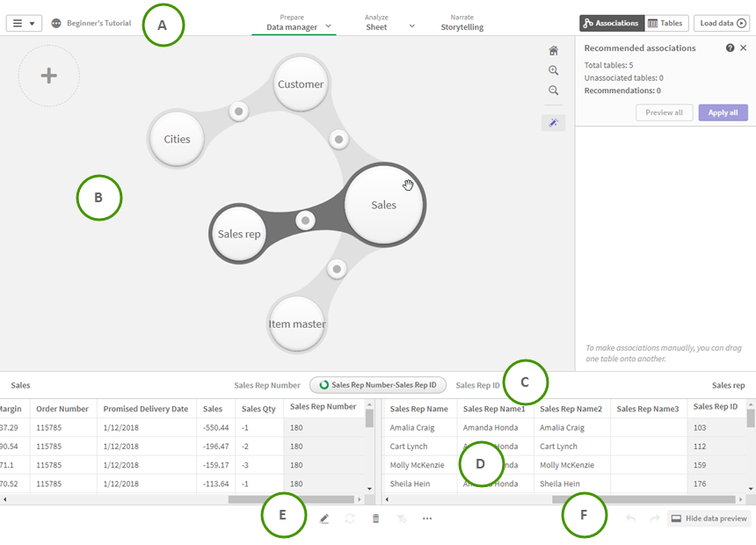Delete the table using the trash icon
The height and width of the screenshot is (545, 756).
click(374, 519)
